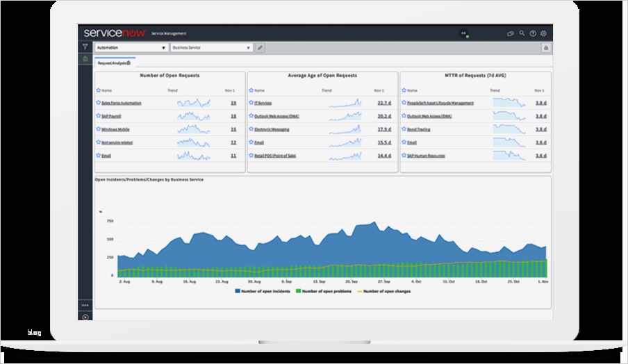Open the settings gear in header
The image size is (628, 364).
tap(543, 33)
